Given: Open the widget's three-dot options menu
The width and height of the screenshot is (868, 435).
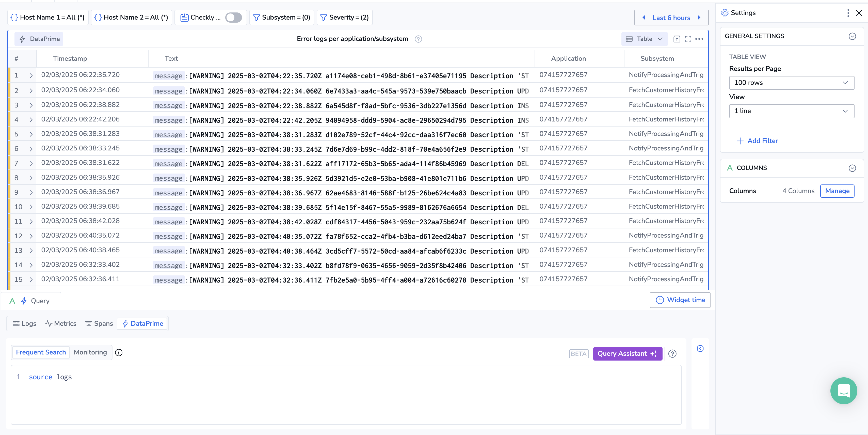Looking at the screenshot, I should tap(699, 39).
